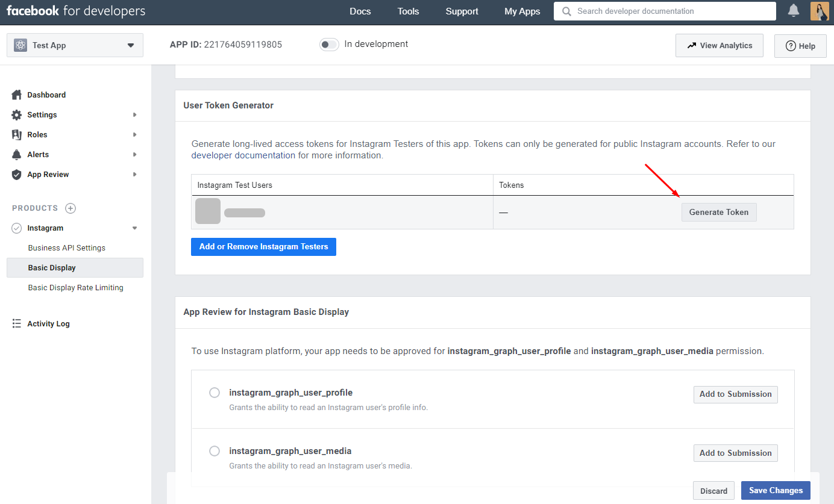This screenshot has width=834, height=504.
Task: Toggle the In development switch
Action: pyautogui.click(x=329, y=45)
